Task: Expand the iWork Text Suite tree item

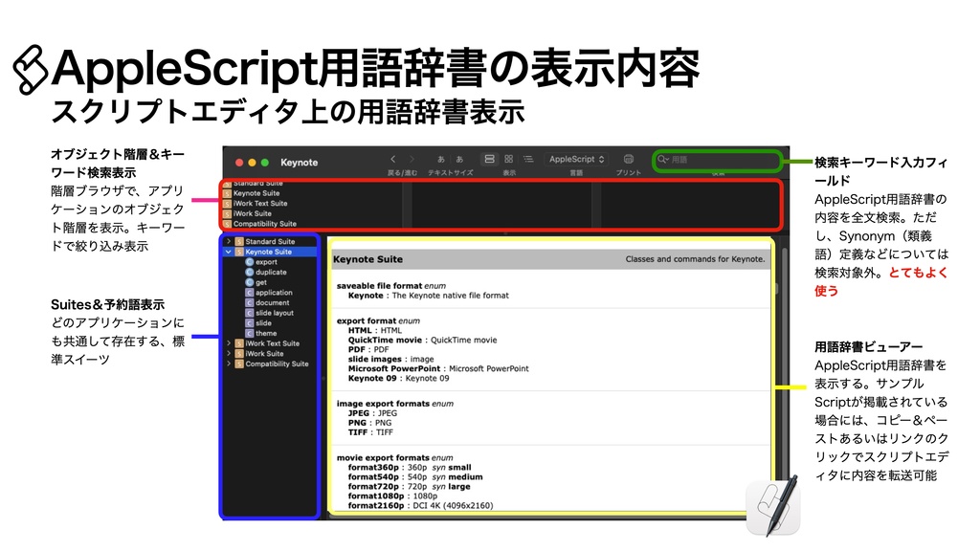Action: [x=228, y=343]
